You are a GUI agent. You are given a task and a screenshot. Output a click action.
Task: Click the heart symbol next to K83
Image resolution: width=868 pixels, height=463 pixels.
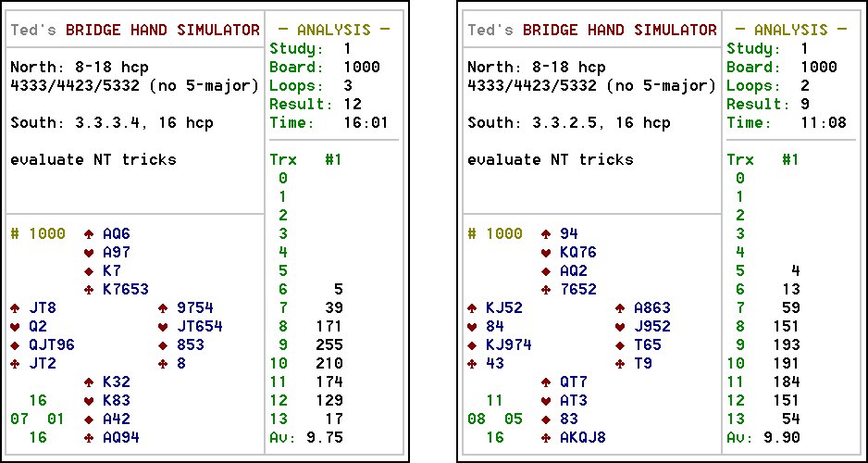point(89,401)
